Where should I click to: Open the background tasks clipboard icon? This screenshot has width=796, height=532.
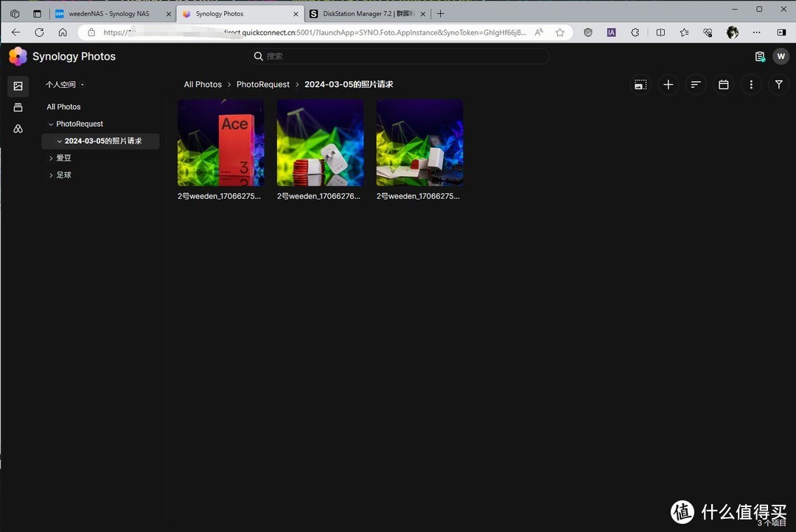[759, 56]
